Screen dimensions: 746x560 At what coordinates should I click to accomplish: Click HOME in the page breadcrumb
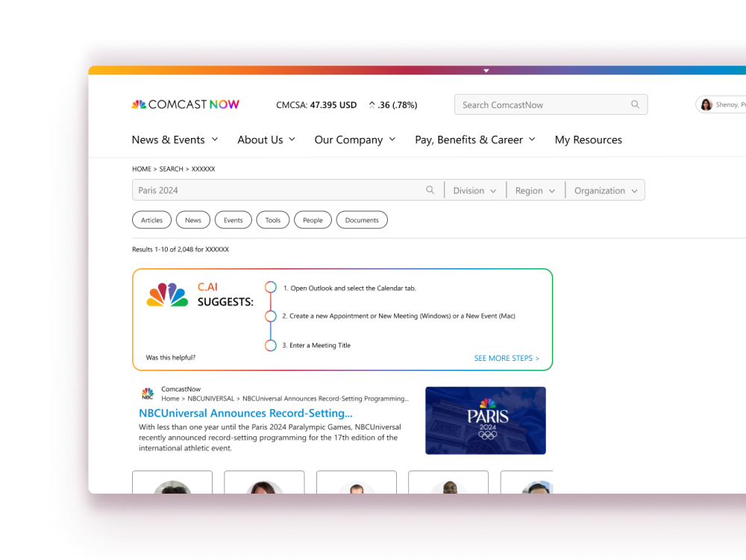pos(141,169)
